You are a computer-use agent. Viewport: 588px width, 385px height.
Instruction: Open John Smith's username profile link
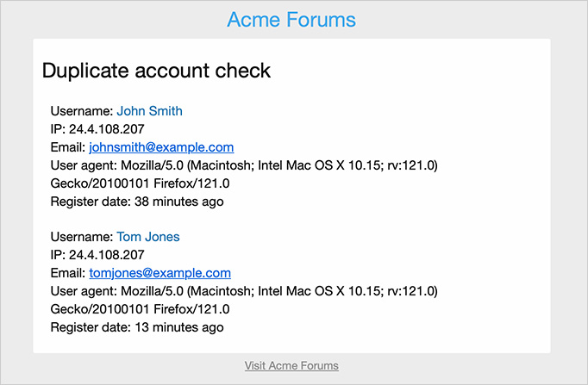149,111
